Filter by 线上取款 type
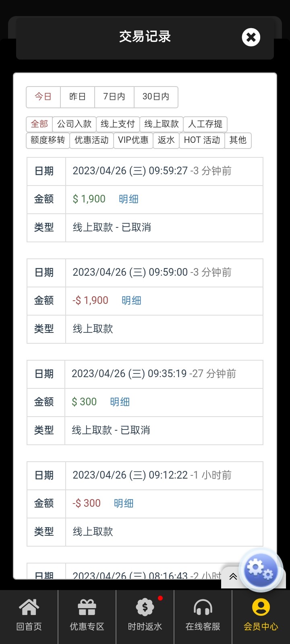The image size is (290, 644). click(162, 124)
